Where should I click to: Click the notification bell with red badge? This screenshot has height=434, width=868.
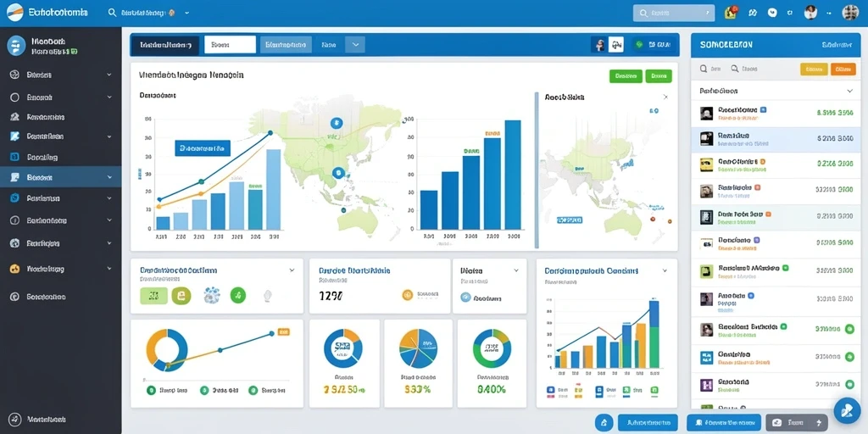[732, 13]
